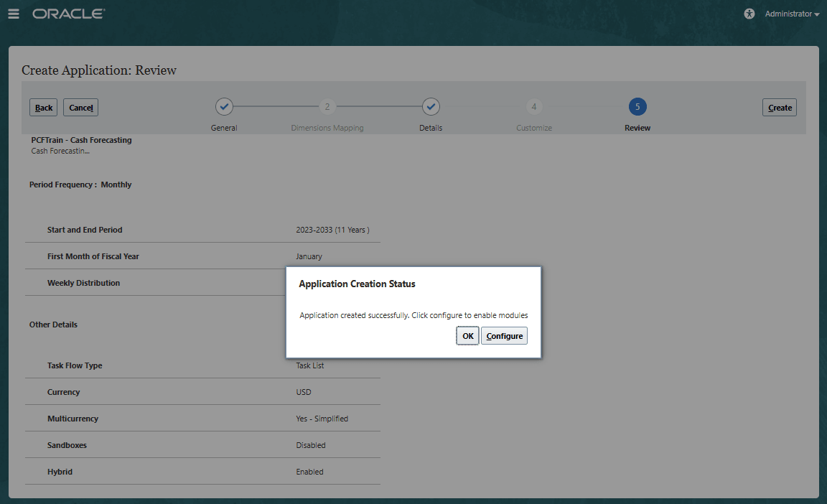Click the Weekly Distribution label
The width and height of the screenshot is (827, 504).
point(83,283)
